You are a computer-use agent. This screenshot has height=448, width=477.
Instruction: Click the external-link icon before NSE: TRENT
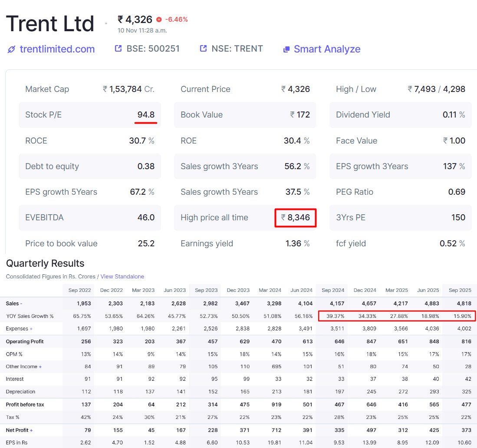coord(203,49)
